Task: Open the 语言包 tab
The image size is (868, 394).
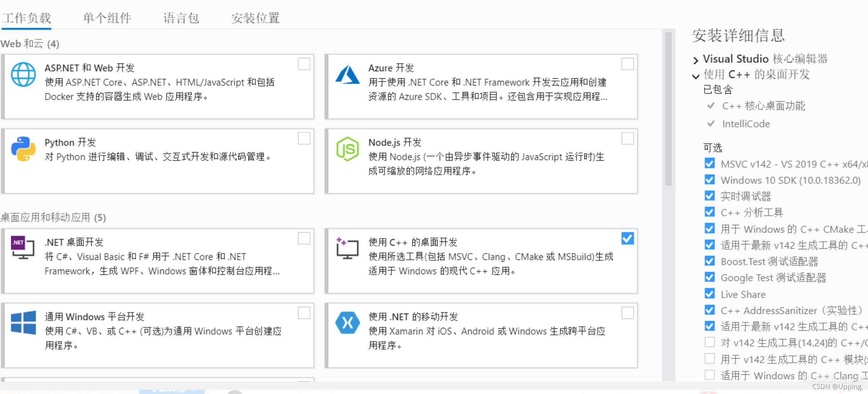Action: pyautogui.click(x=181, y=18)
